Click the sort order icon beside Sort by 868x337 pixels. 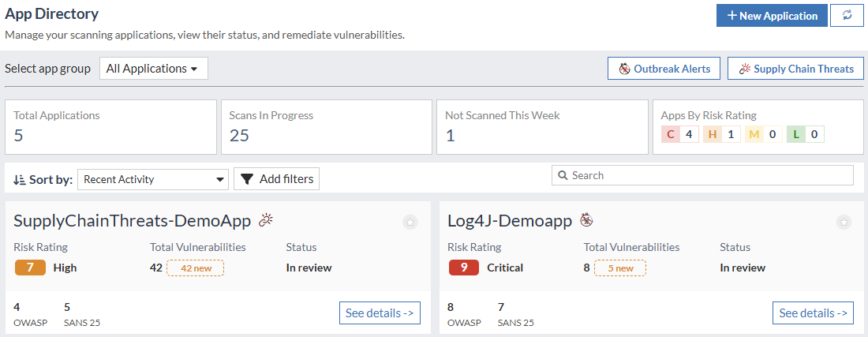(20, 179)
